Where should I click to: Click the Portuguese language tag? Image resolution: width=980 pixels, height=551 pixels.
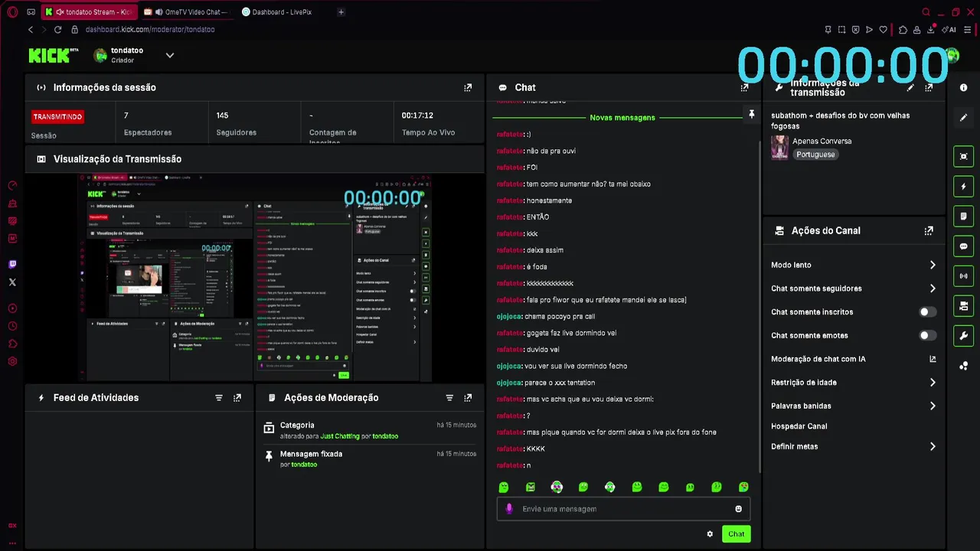(815, 155)
